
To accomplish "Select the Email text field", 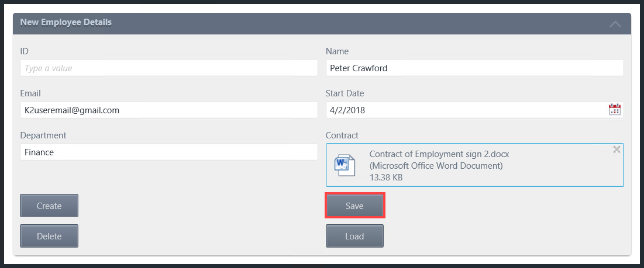I will click(168, 110).
